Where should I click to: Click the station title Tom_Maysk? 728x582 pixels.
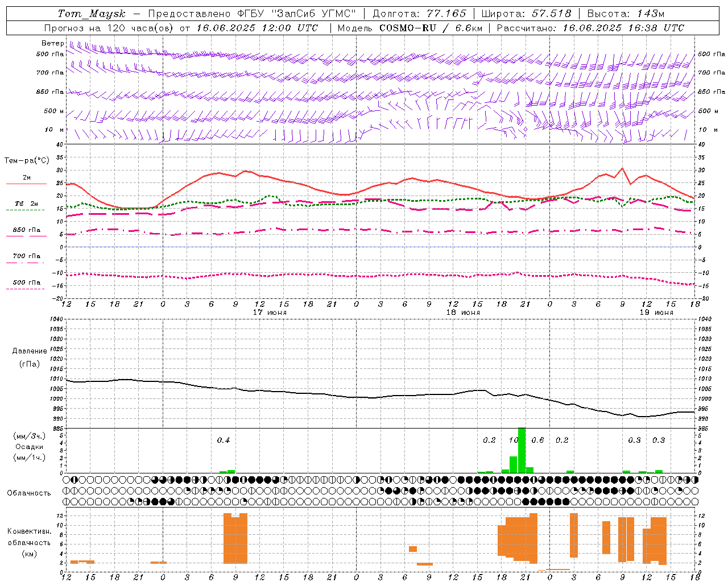click(92, 14)
